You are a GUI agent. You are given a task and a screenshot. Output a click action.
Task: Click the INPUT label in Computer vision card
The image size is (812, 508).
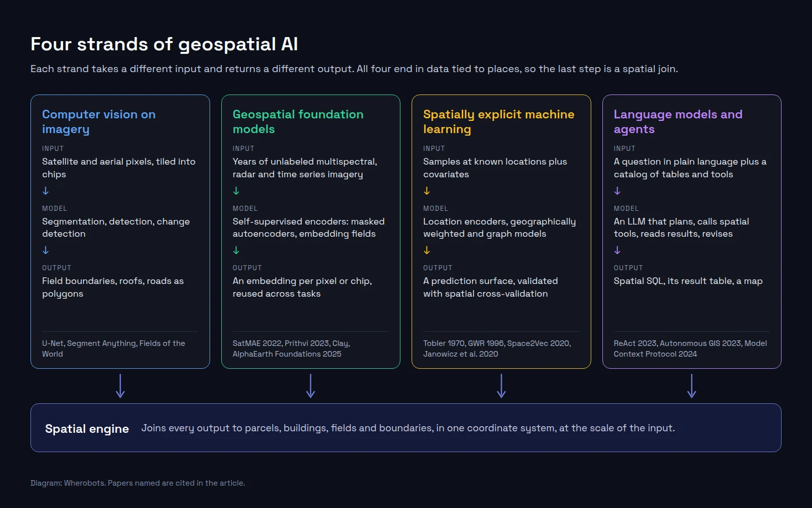click(53, 148)
